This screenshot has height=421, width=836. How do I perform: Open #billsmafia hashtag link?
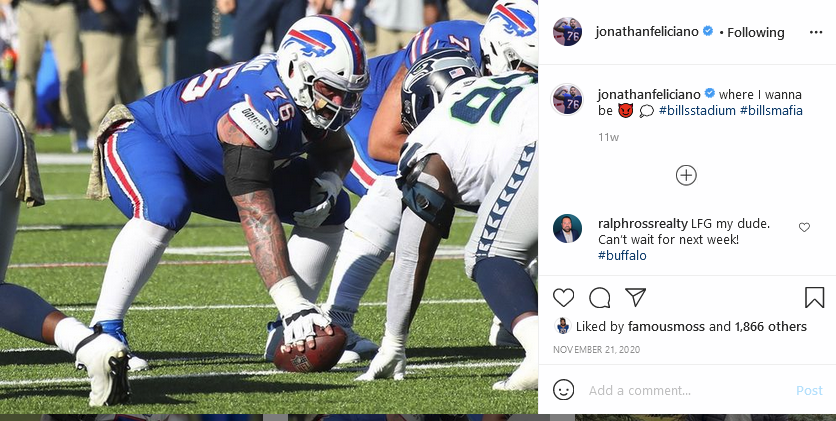pos(771,110)
